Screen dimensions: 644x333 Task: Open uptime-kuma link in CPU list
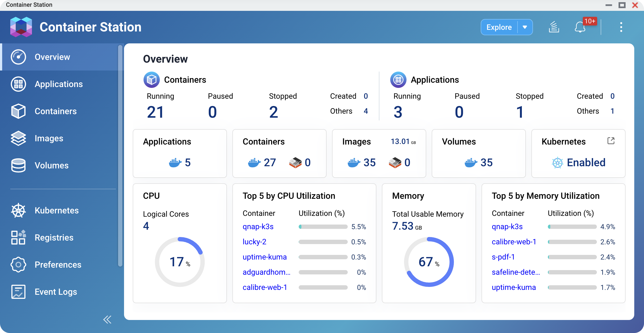click(265, 257)
